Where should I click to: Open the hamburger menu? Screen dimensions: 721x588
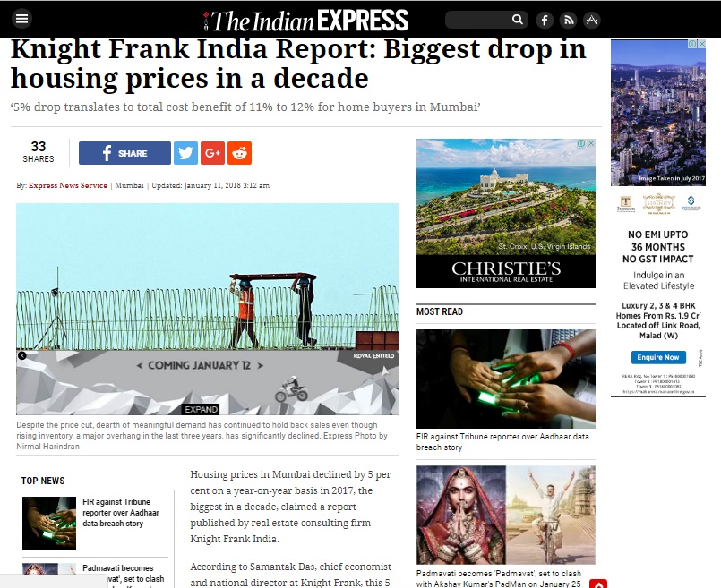pyautogui.click(x=22, y=19)
